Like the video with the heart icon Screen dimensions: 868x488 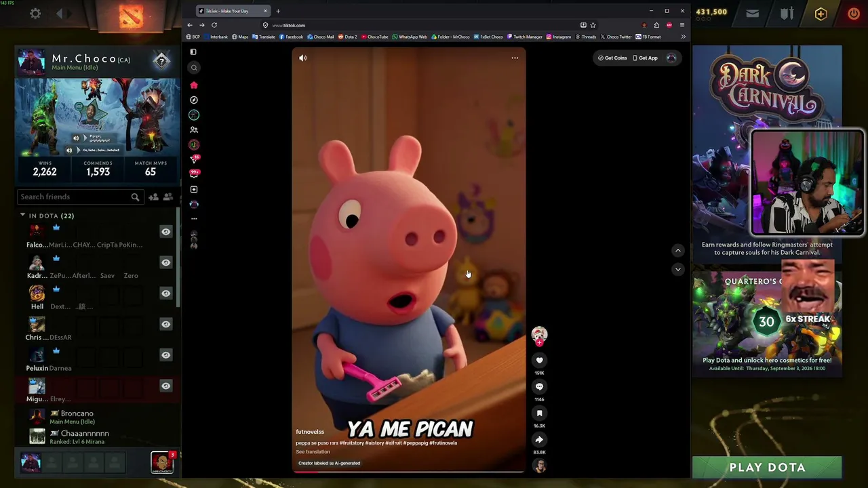[539, 360]
